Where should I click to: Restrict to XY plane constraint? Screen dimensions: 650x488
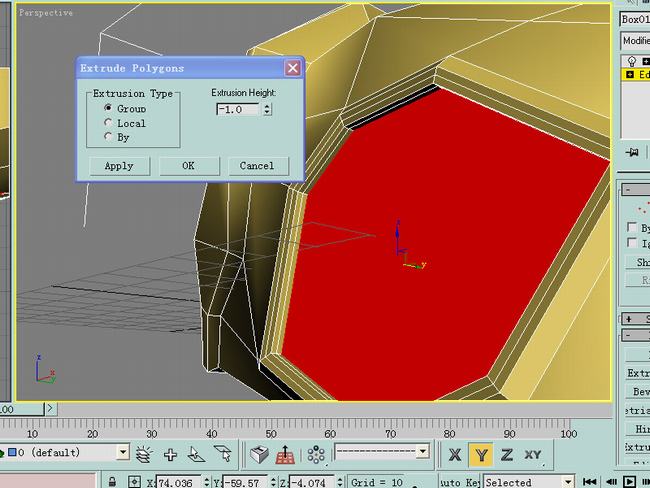(x=534, y=455)
